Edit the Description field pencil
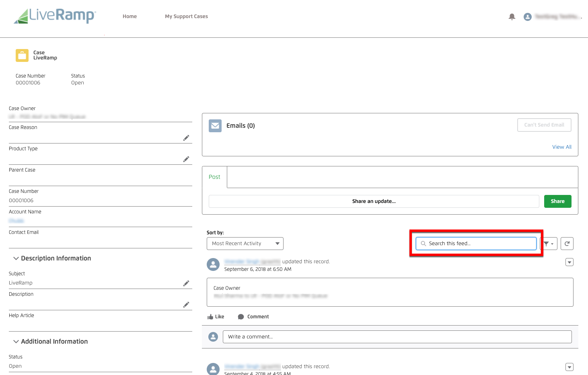588x375 pixels. (x=186, y=305)
